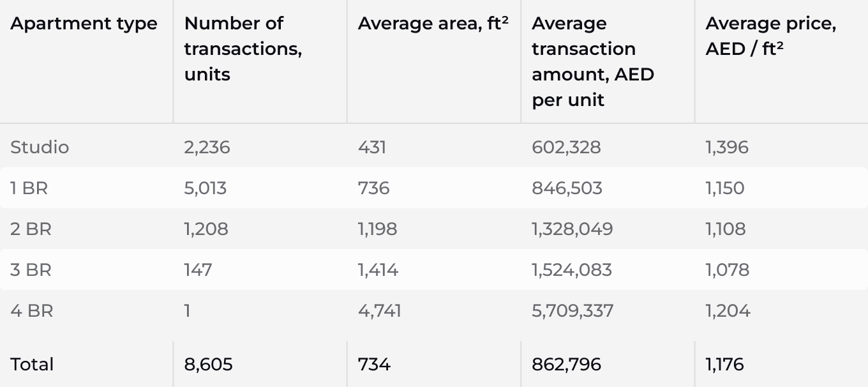
Task: Select the Average area column header
Action: pos(433,24)
